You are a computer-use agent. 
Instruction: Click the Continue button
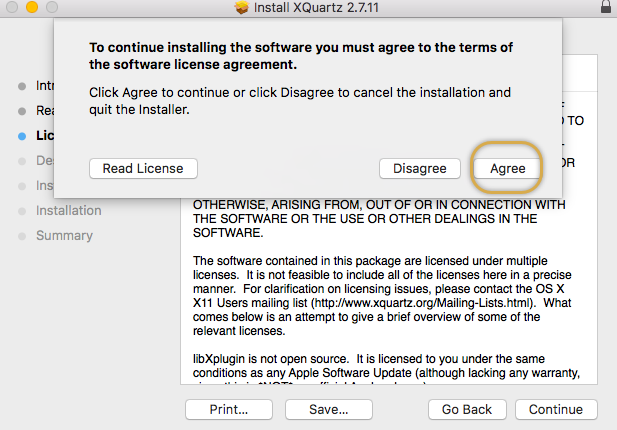(556, 409)
